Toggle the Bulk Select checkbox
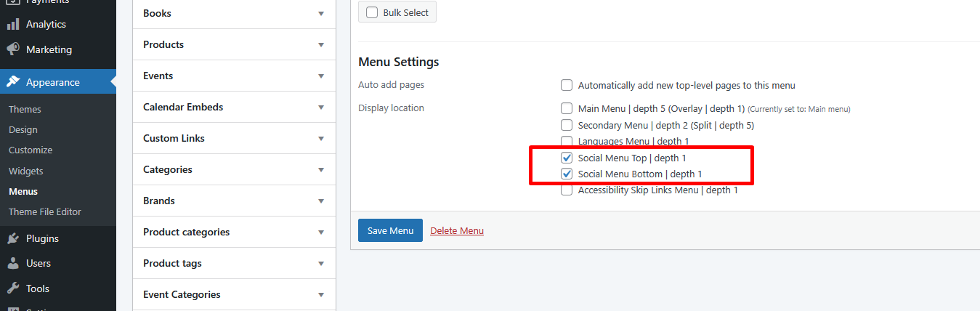 [x=373, y=12]
